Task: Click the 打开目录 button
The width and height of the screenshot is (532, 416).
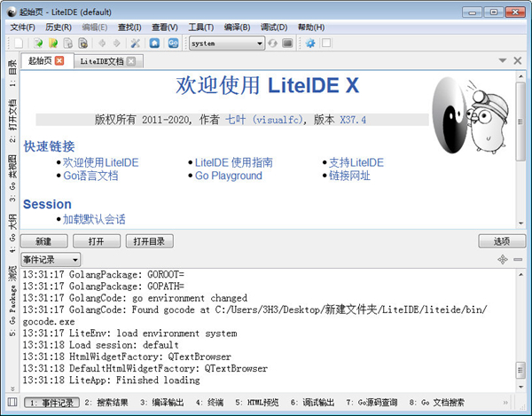Action: coord(149,241)
